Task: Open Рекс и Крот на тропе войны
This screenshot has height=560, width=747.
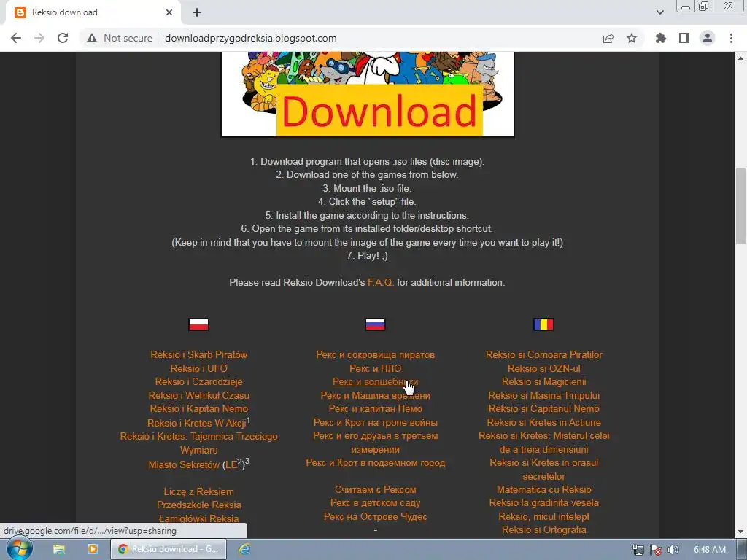Action: [376, 423]
